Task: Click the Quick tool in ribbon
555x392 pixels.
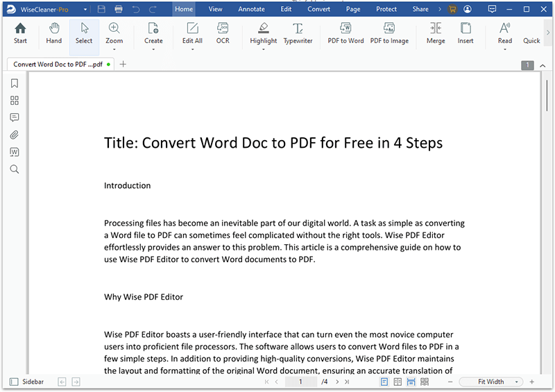Action: coord(531,41)
